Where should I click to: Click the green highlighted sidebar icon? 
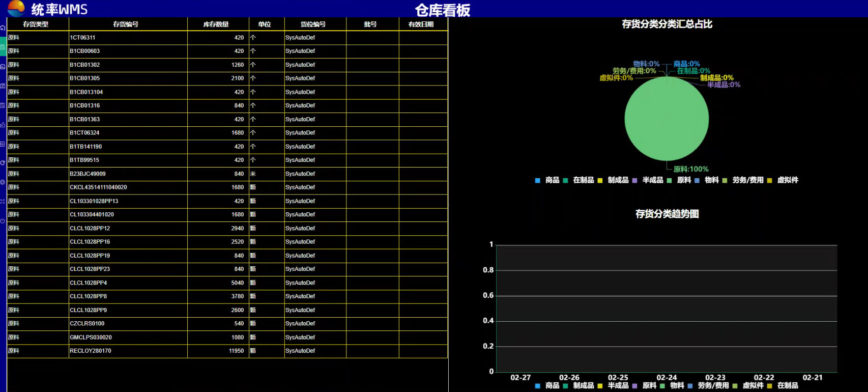(3, 47)
